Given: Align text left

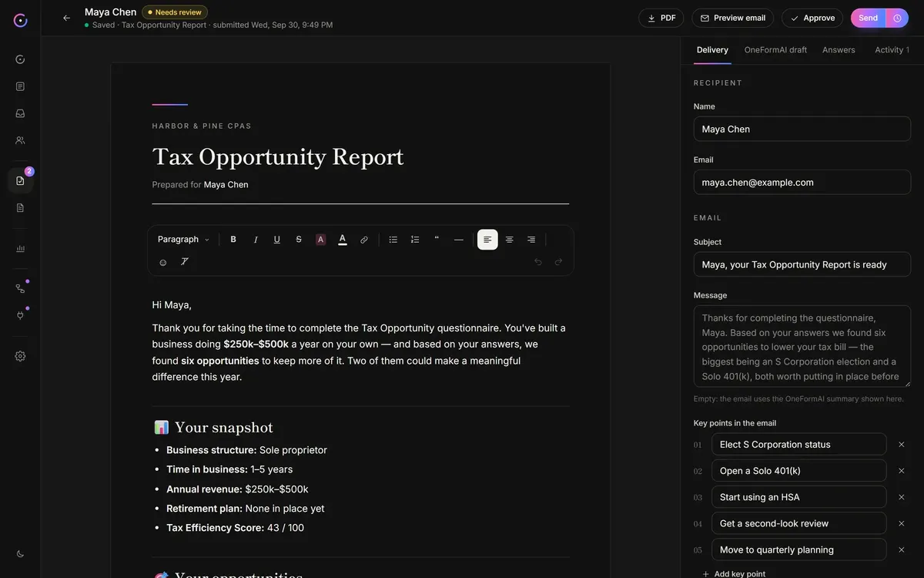Looking at the screenshot, I should coord(487,240).
